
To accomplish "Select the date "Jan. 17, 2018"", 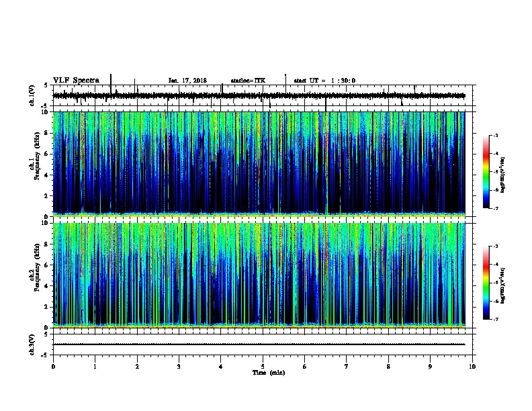I will pyautogui.click(x=187, y=81).
